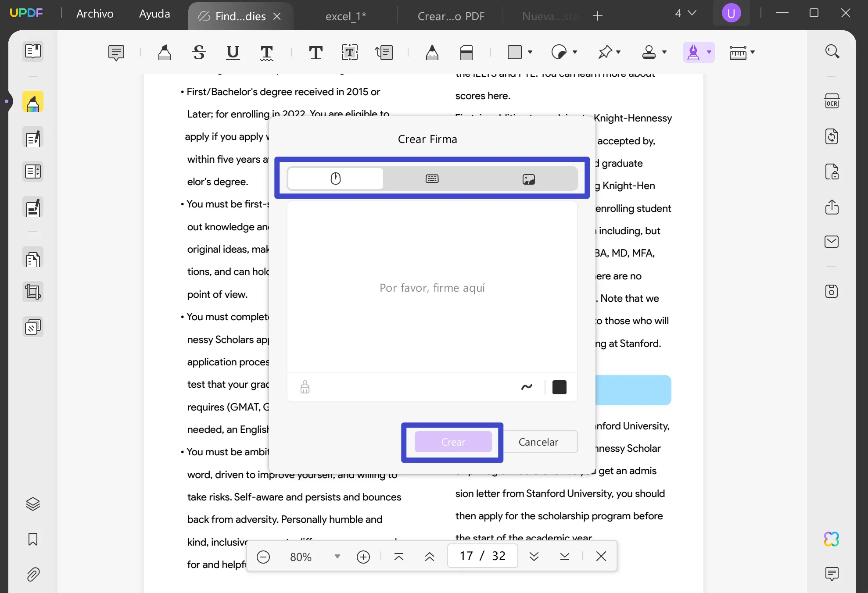Select the pin attachment tool
This screenshot has height=593, width=868.
[605, 53]
